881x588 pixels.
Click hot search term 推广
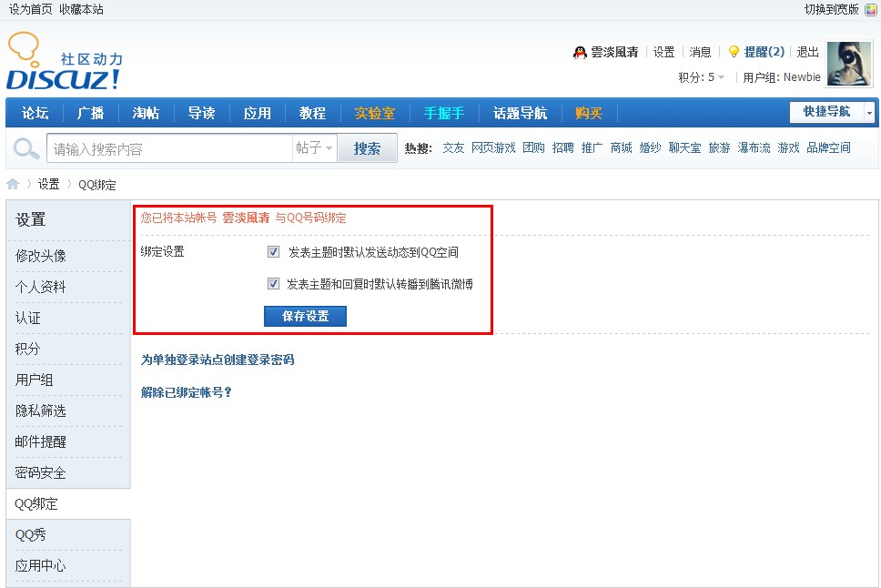pyautogui.click(x=592, y=147)
